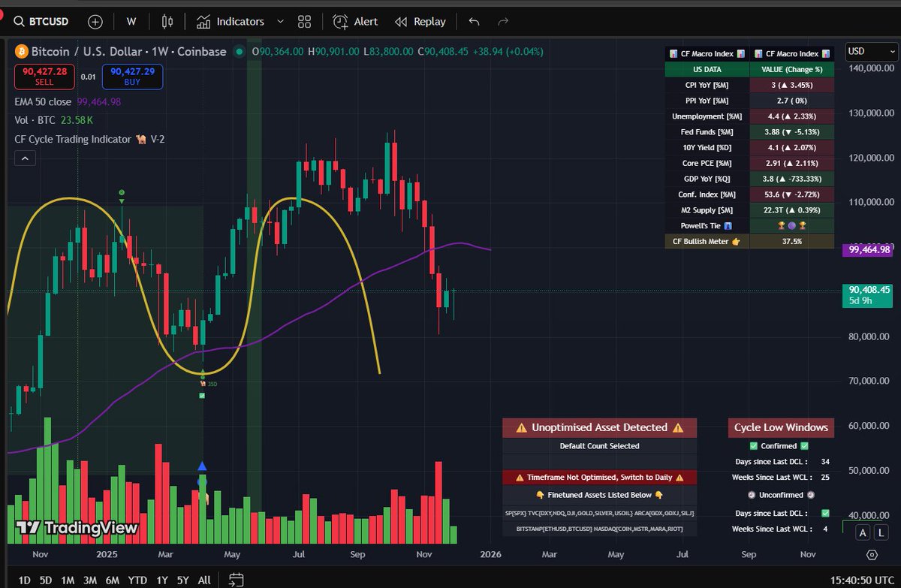
Task: Click the TradingView logo
Action: [77, 527]
